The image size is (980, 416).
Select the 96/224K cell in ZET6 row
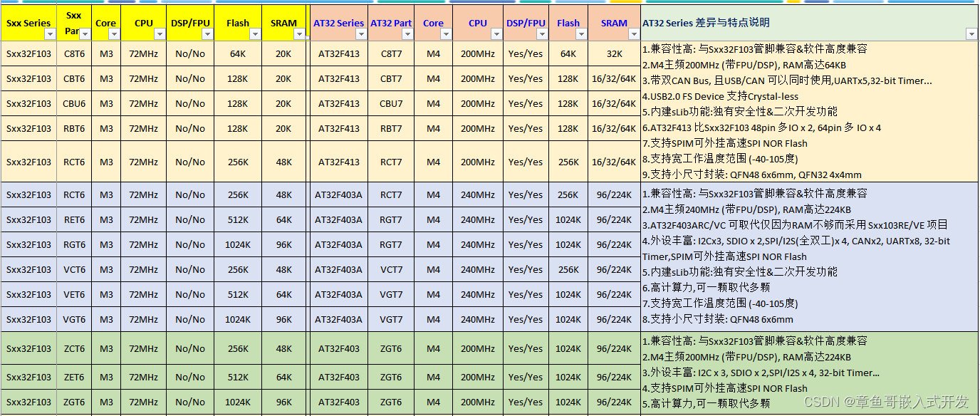pos(614,377)
